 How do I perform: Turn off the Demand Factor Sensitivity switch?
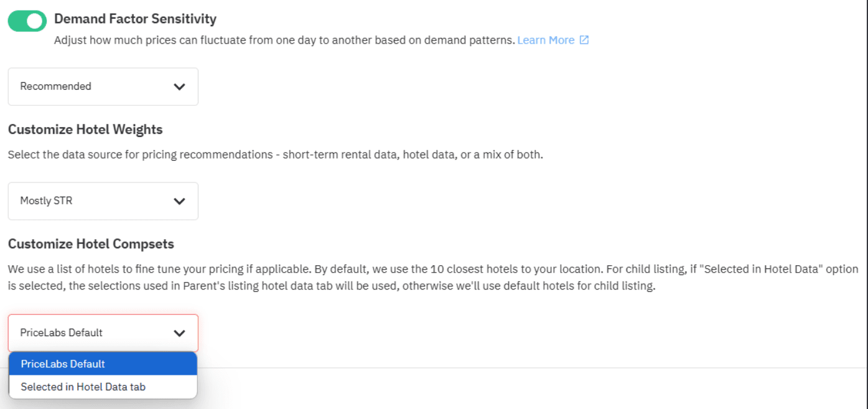[27, 21]
